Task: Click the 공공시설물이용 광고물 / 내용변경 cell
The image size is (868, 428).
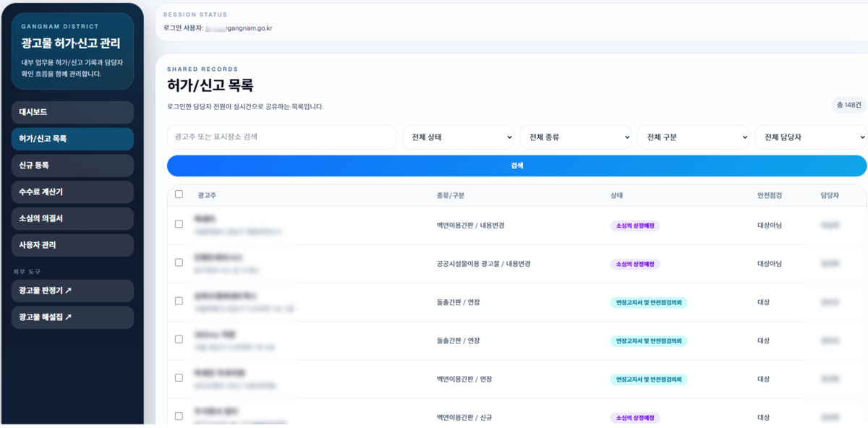Action: [x=484, y=264]
